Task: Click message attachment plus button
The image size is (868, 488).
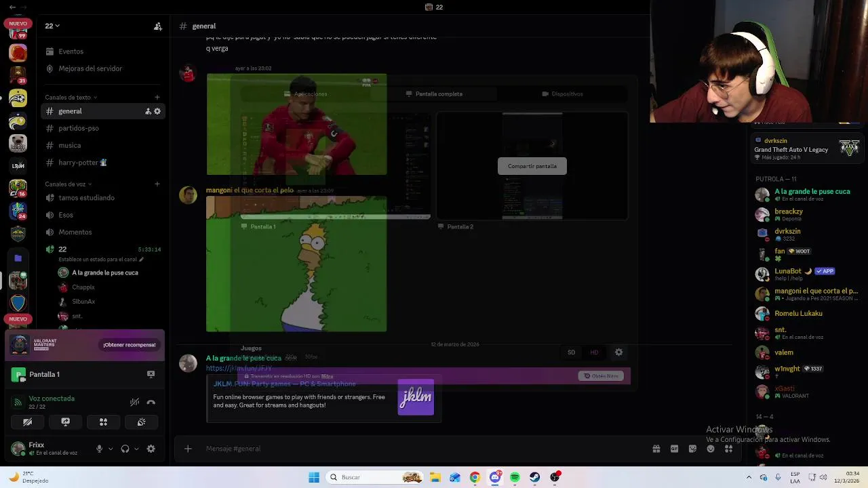Action: [x=188, y=449]
